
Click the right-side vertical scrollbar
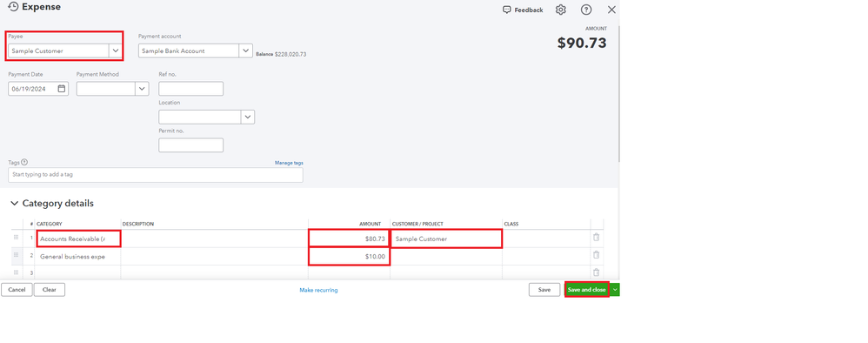[x=619, y=94]
